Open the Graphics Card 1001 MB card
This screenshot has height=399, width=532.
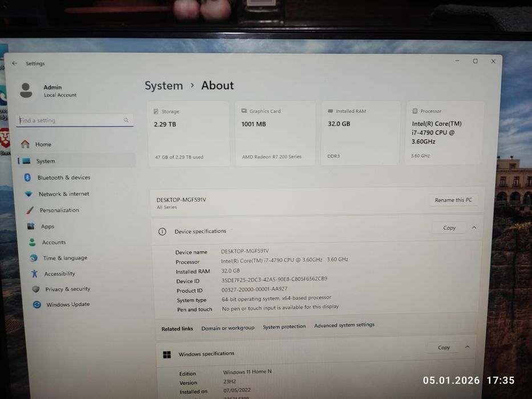[x=275, y=133]
